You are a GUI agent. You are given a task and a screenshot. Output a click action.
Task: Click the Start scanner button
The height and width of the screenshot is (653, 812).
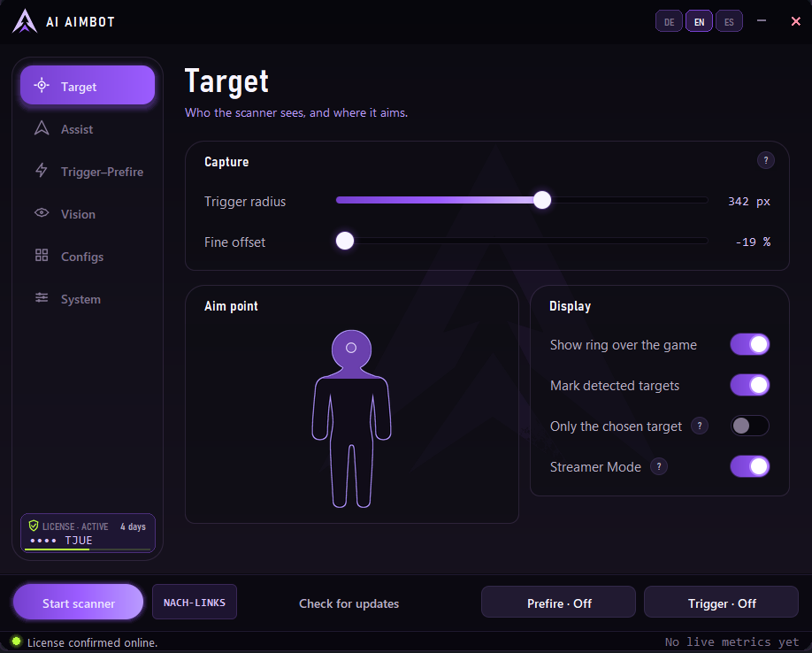78,603
